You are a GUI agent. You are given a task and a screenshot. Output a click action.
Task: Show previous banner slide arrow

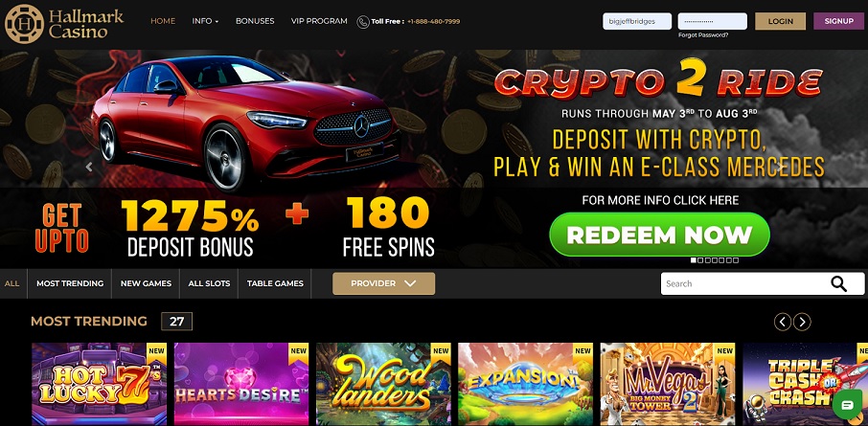(x=88, y=167)
